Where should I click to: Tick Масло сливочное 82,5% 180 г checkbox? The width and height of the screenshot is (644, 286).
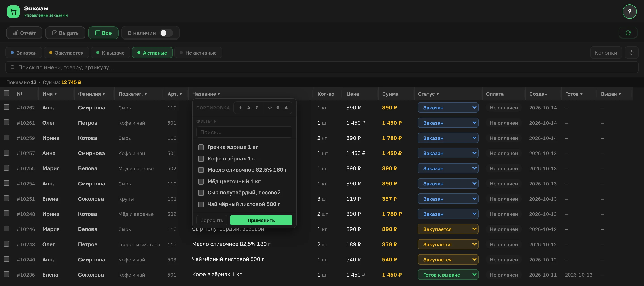click(201, 170)
